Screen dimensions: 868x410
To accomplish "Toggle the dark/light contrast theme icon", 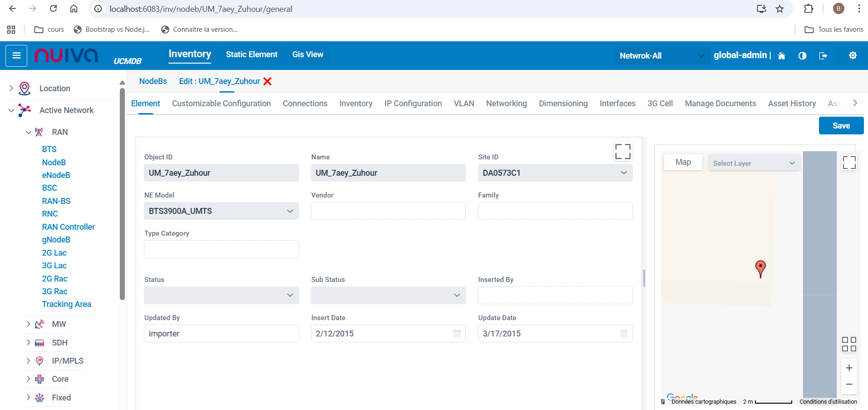I will 802,56.
